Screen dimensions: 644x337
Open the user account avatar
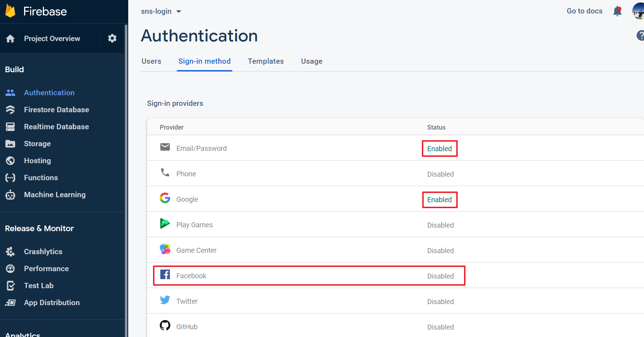638,11
